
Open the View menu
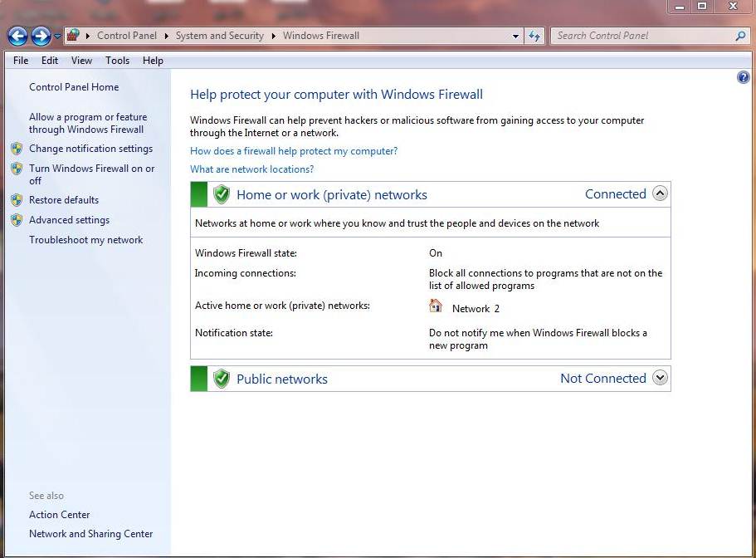pyautogui.click(x=81, y=61)
